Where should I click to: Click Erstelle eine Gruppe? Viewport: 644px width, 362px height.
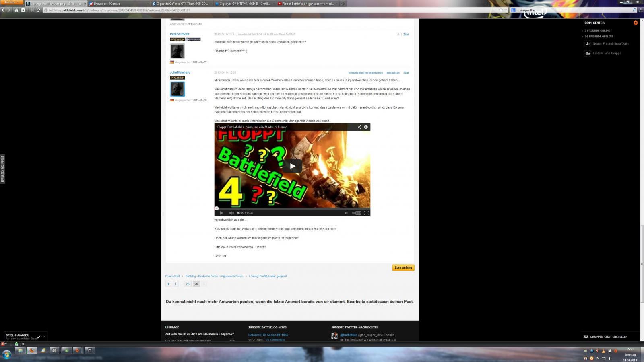603,53
